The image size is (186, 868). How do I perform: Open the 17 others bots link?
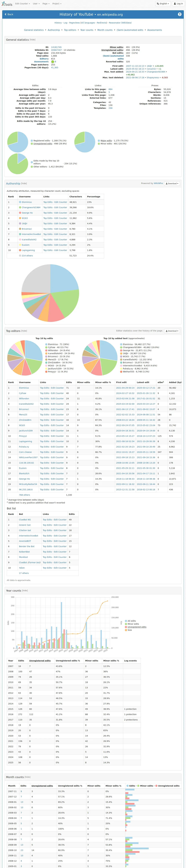pos(24,573)
